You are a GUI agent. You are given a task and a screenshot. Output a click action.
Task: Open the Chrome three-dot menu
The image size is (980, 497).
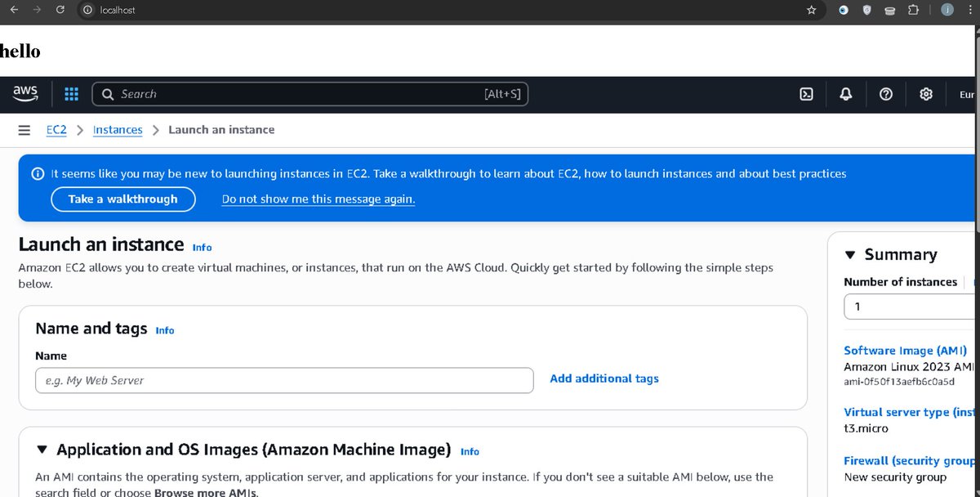pos(970,10)
